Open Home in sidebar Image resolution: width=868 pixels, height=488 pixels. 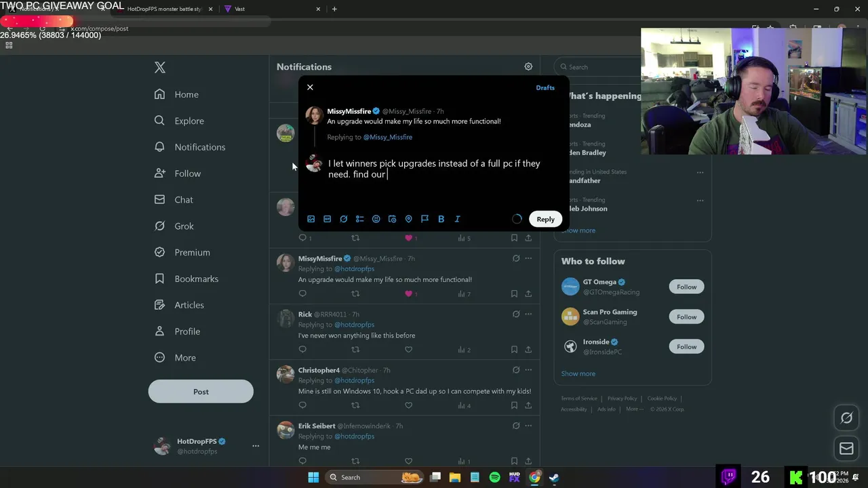[176, 94]
